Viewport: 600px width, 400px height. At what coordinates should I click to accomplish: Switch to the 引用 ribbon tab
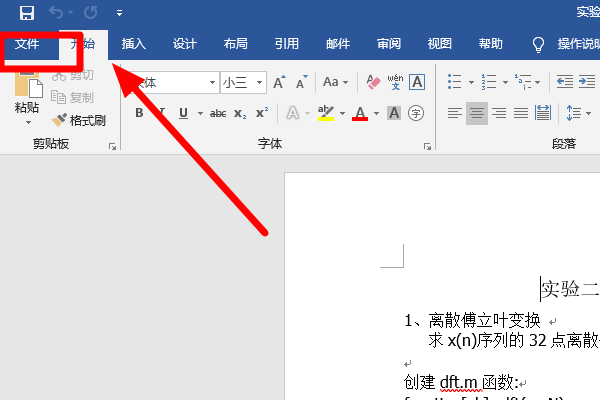287,44
